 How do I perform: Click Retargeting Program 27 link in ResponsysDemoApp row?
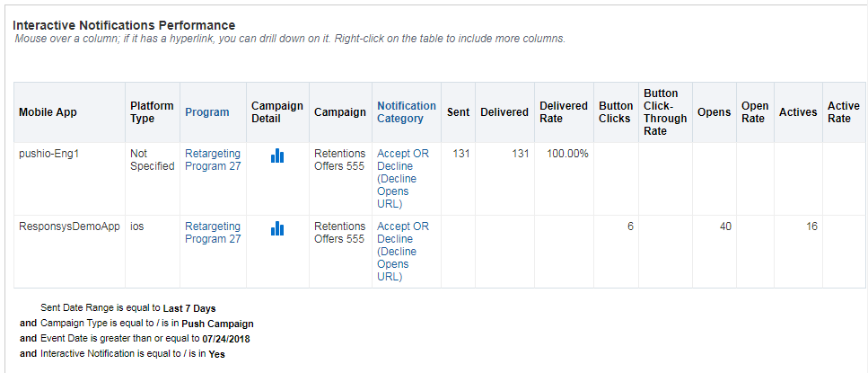213,233
